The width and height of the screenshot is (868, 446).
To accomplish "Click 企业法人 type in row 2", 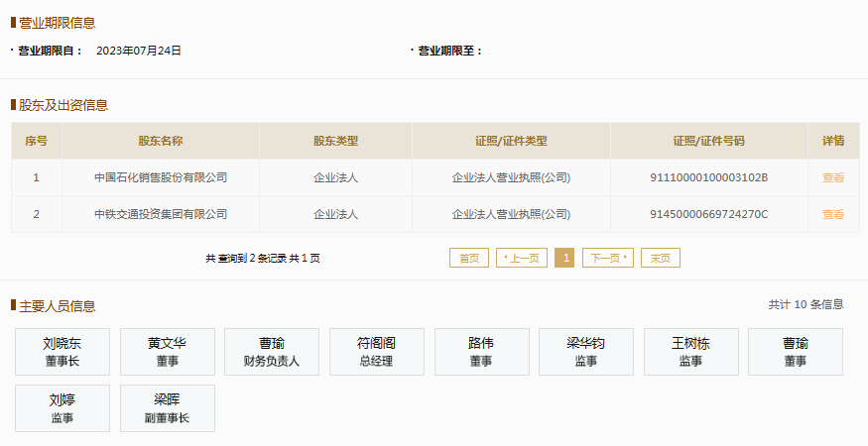I will [335, 214].
